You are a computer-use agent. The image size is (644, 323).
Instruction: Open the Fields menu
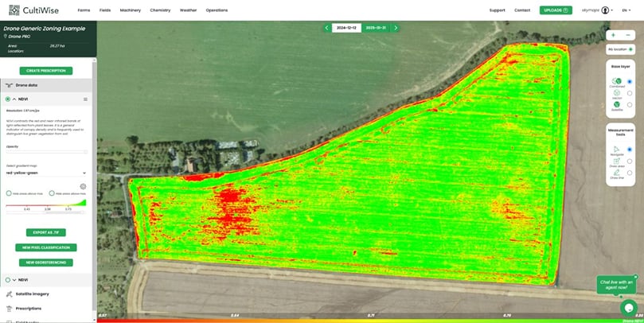(105, 10)
